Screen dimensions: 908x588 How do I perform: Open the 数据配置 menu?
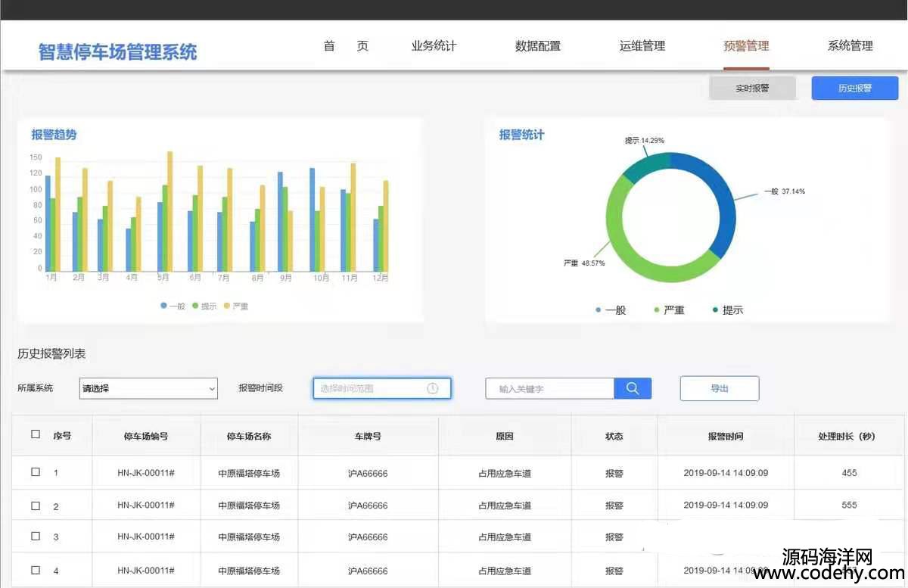[x=538, y=46]
